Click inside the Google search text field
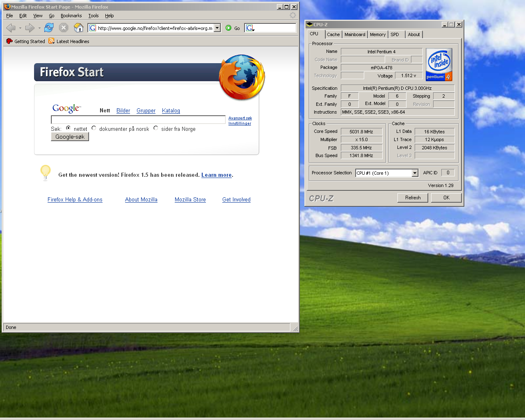The image size is (525, 420). [138, 120]
